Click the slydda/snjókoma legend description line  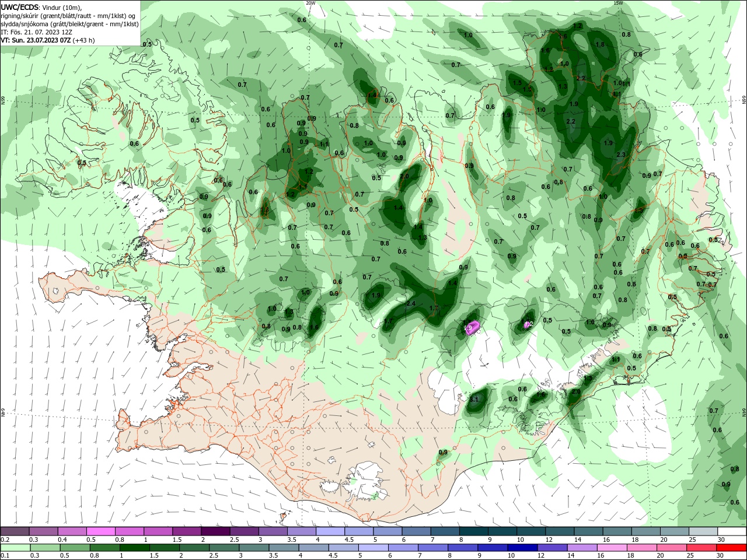69,24
